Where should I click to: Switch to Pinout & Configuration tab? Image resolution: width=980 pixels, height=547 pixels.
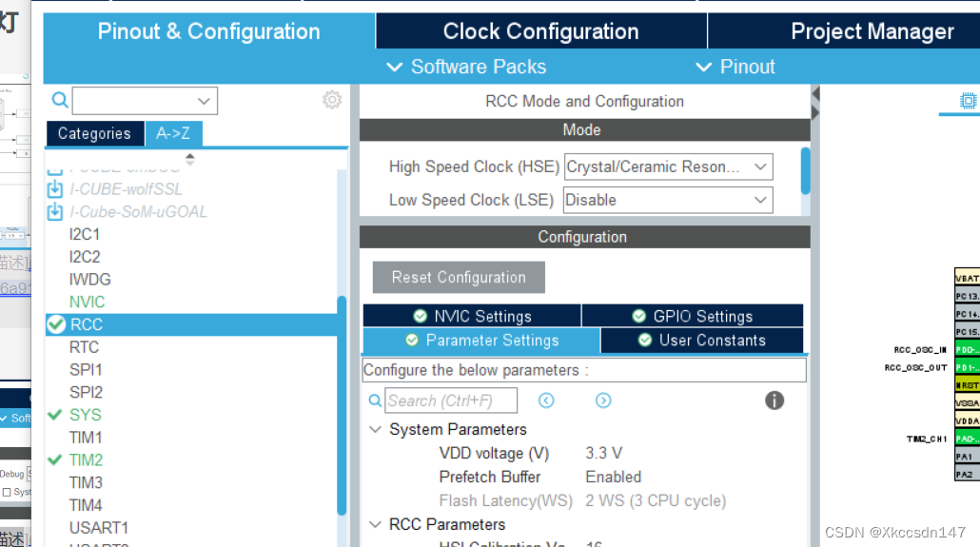pos(208,31)
